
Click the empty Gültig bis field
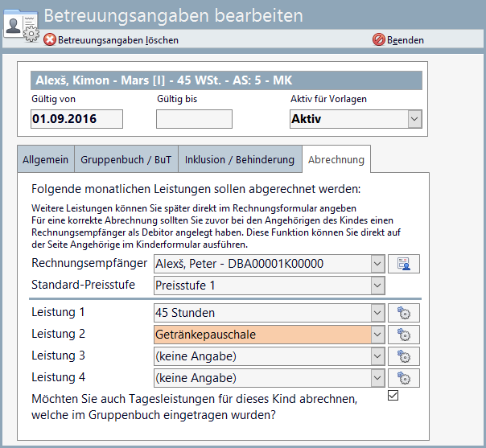pyautogui.click(x=193, y=119)
